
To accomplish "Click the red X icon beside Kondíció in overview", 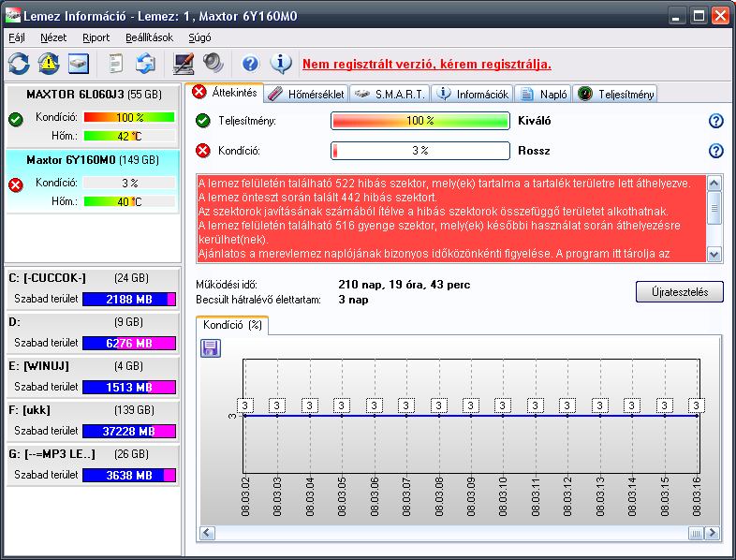I will 203,151.
